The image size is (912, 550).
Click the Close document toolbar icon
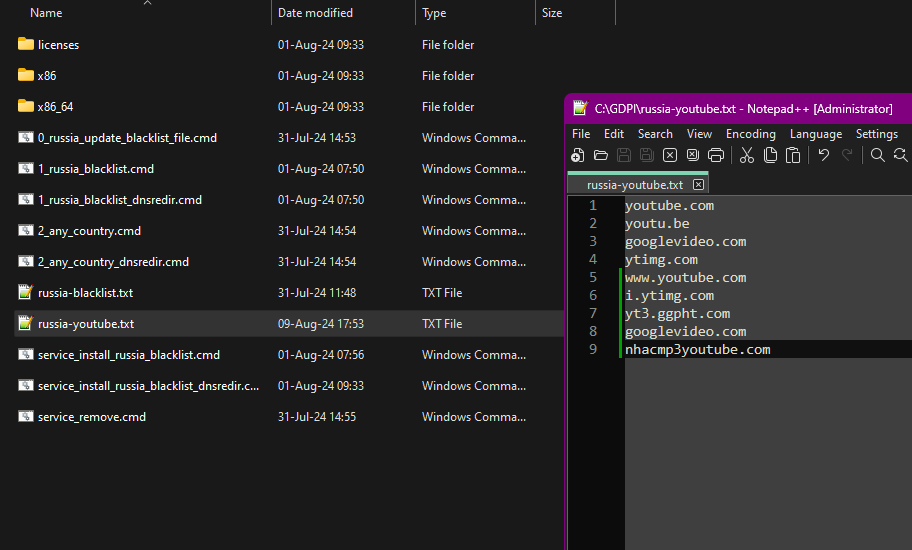point(670,155)
